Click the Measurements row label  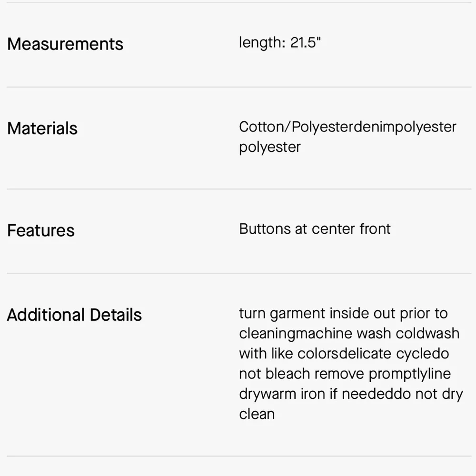(x=65, y=44)
